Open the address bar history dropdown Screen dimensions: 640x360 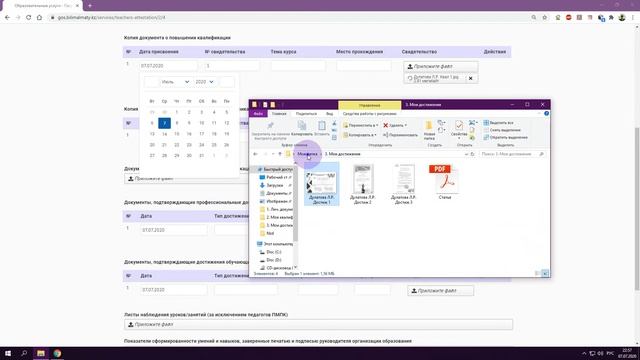tap(466, 154)
